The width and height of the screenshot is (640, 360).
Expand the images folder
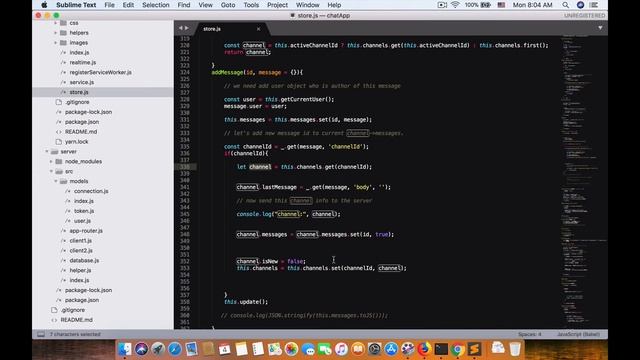click(x=56, y=42)
